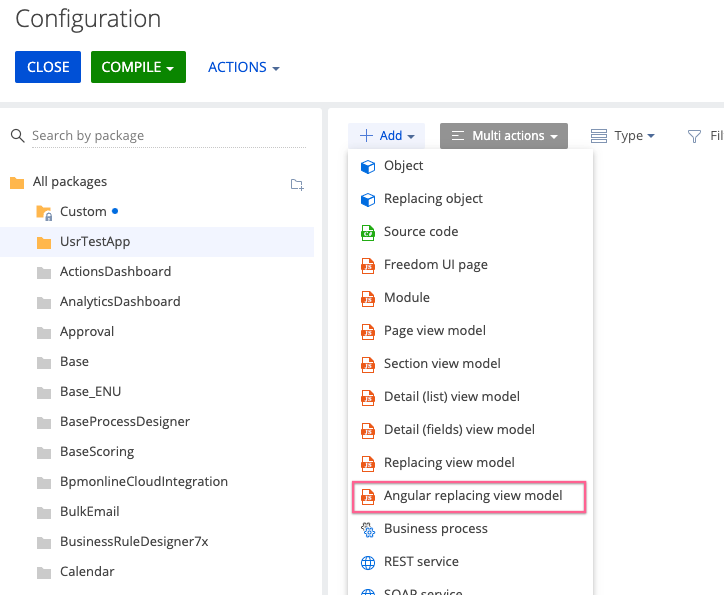Click the Type list view icon

[x=599, y=136]
